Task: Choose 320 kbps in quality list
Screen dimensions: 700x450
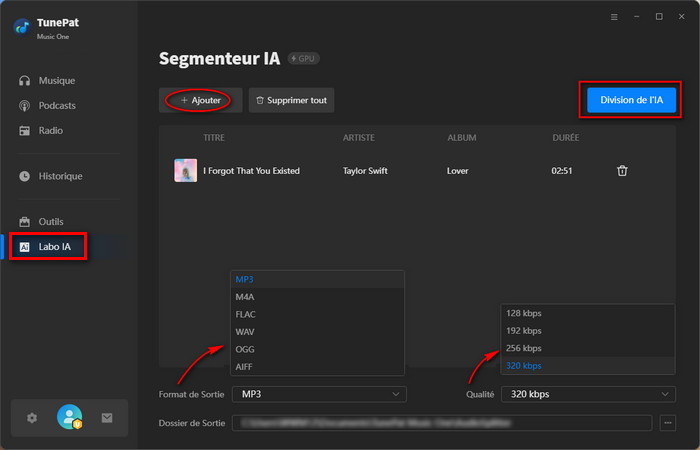Action: click(x=588, y=366)
